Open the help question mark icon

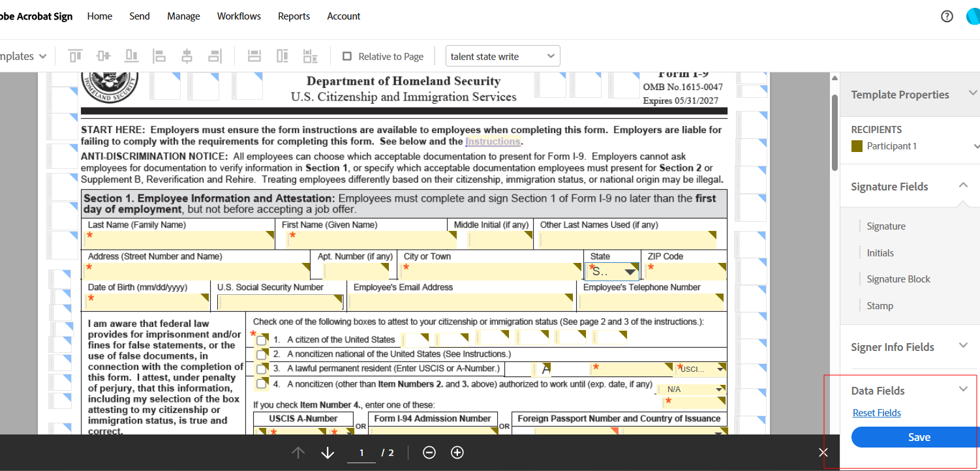(x=947, y=16)
